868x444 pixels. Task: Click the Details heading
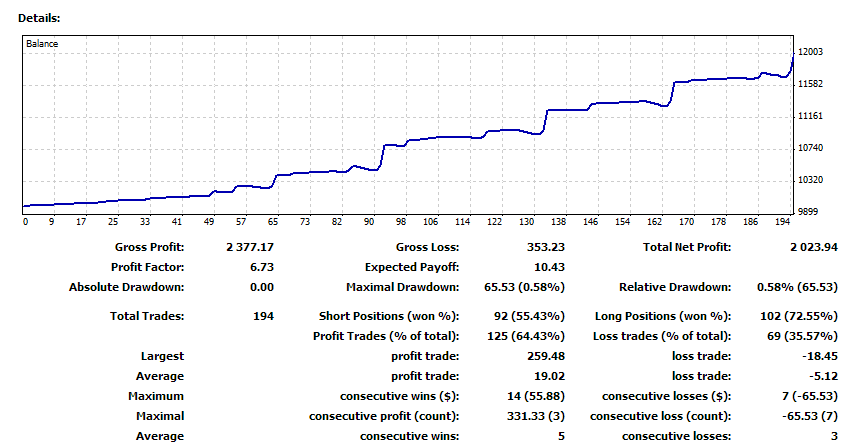pos(38,19)
